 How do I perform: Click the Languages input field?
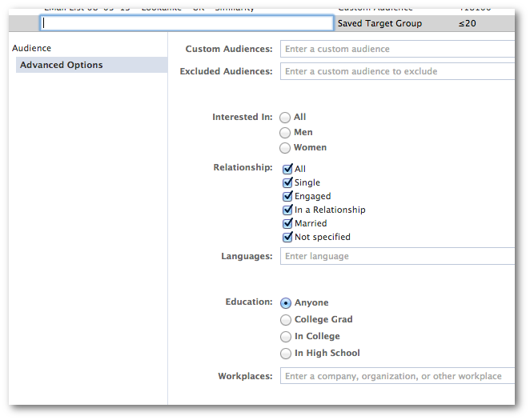point(397,256)
